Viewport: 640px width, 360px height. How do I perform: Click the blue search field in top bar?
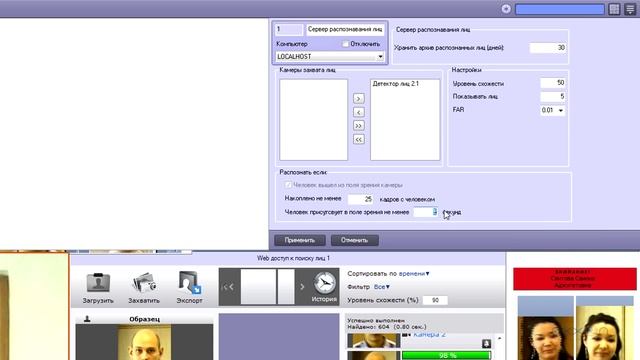(x=560, y=9)
